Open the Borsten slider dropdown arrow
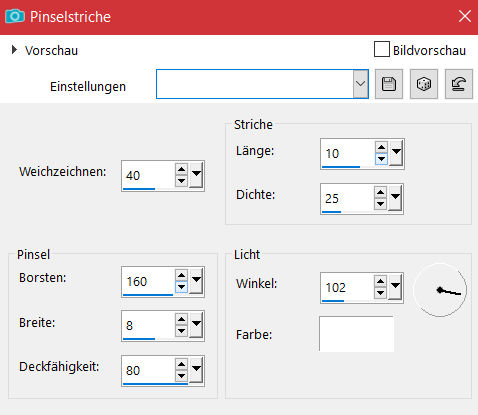This screenshot has width=478, height=415. point(196,281)
